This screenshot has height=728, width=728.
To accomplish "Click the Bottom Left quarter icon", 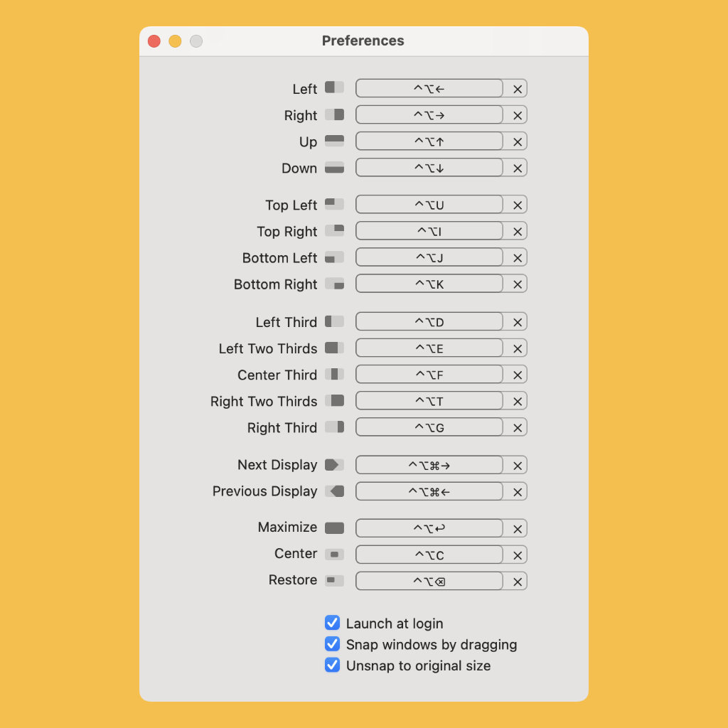I will tap(334, 257).
